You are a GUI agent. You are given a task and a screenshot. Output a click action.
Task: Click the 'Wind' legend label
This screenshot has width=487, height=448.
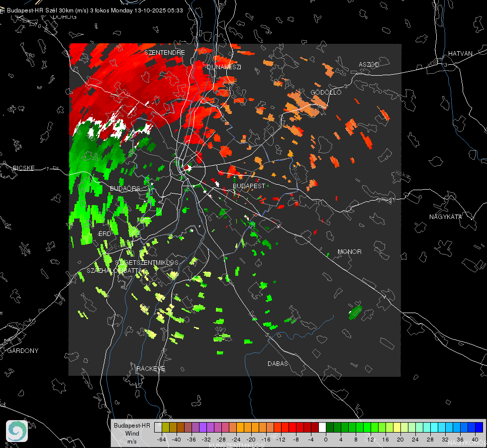pyautogui.click(x=132, y=433)
